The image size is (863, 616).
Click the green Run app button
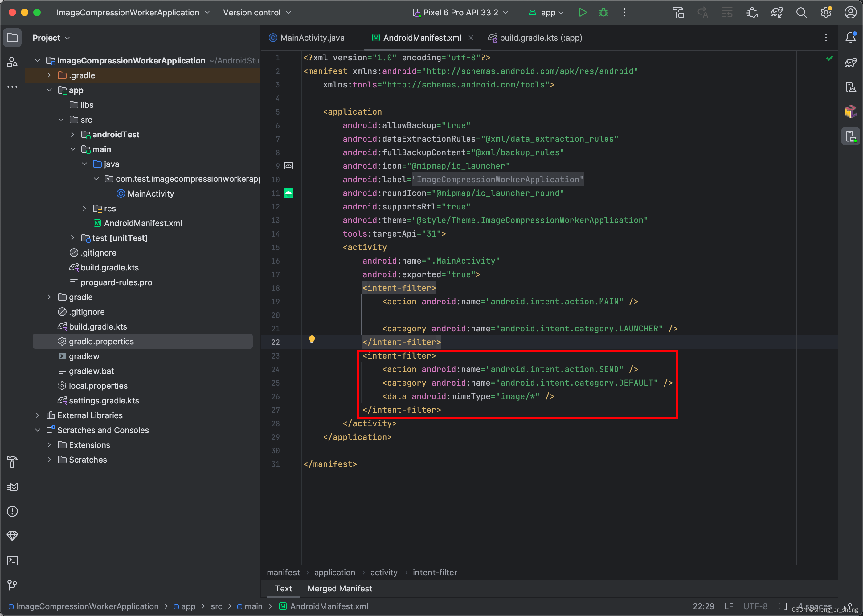pos(582,13)
